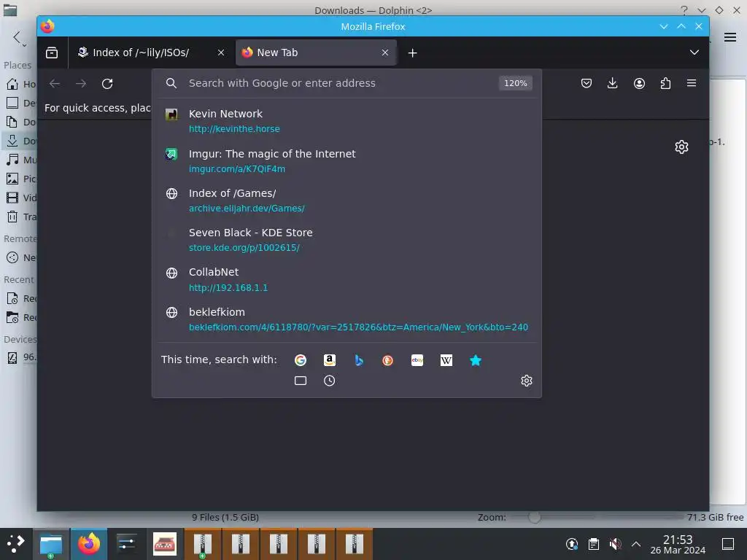747x560 pixels.
Task: Open clipboard tray icon
Action: pos(594,544)
